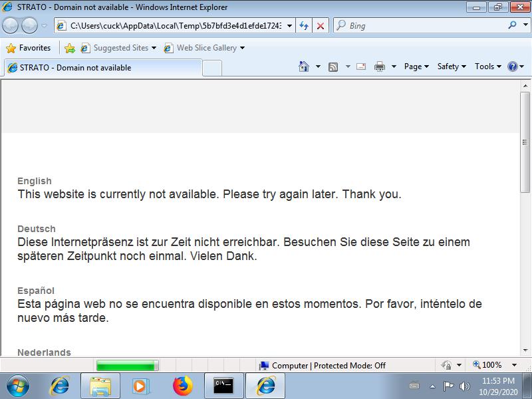532x399 pixels.
Task: Click the browser Back arrow button
Action: coord(10,25)
